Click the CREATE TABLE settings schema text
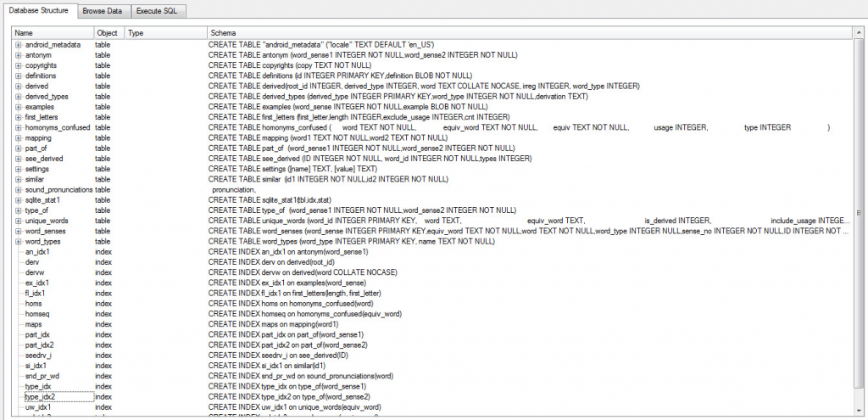Viewport: 868px width, 420px height. tap(292, 169)
